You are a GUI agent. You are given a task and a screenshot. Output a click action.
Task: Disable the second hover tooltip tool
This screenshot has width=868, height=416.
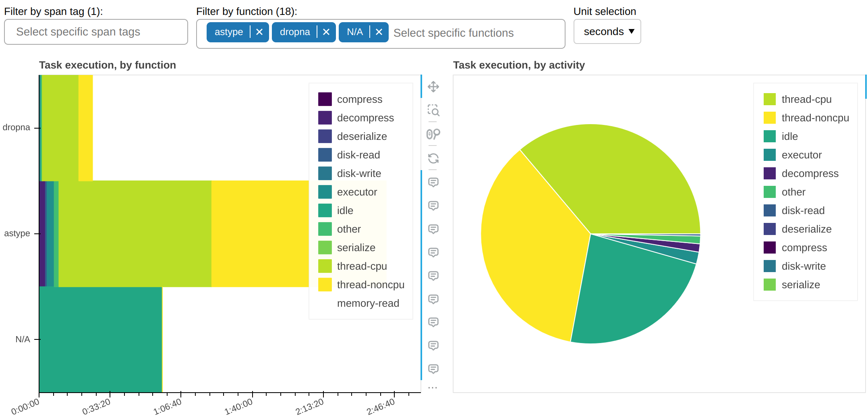(x=433, y=206)
